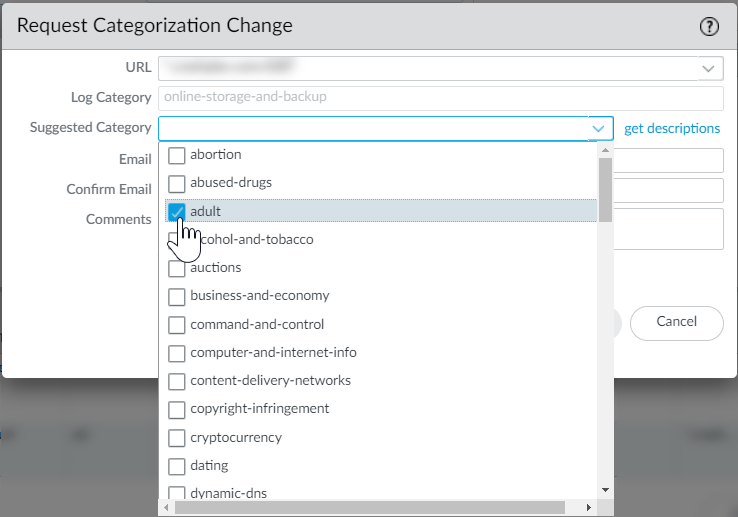738x517 pixels.
Task: Open the get descriptions link
Action: pos(672,129)
